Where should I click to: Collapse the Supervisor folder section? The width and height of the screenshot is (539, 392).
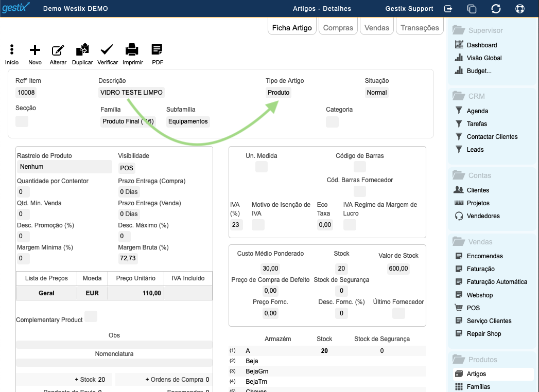click(458, 30)
